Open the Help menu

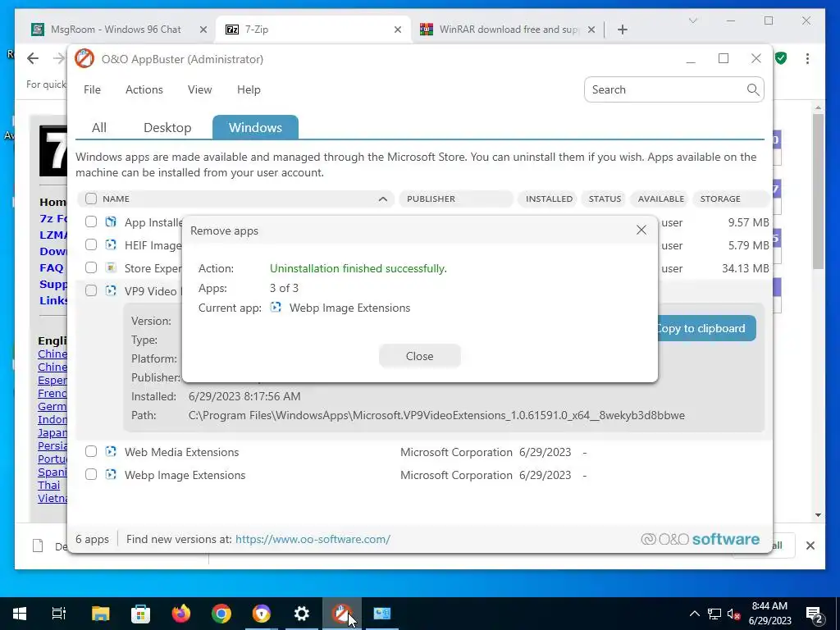(x=249, y=89)
